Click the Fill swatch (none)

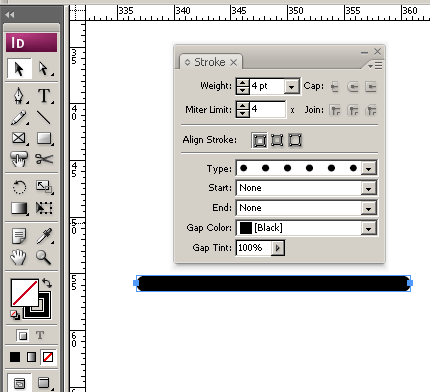point(24,293)
